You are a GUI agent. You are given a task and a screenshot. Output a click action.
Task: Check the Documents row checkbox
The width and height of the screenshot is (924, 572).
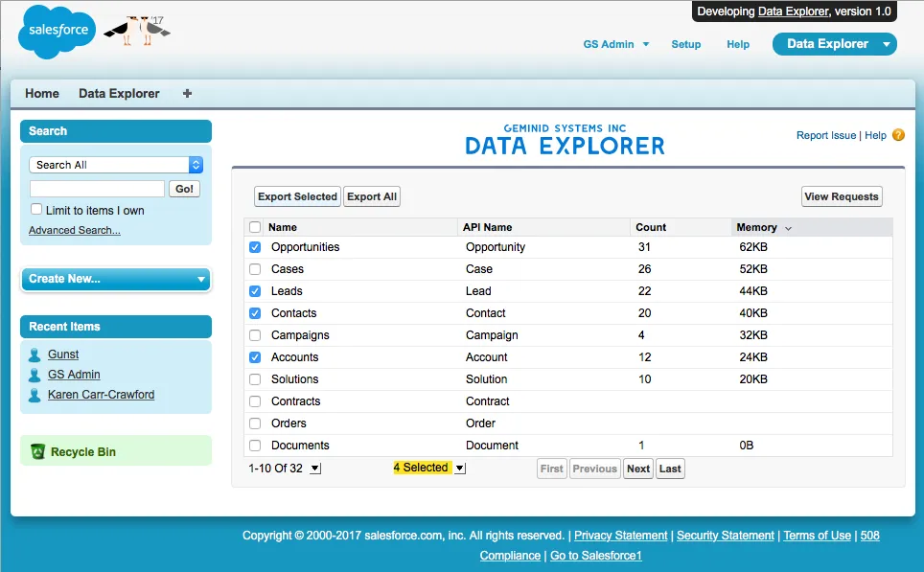(x=255, y=446)
